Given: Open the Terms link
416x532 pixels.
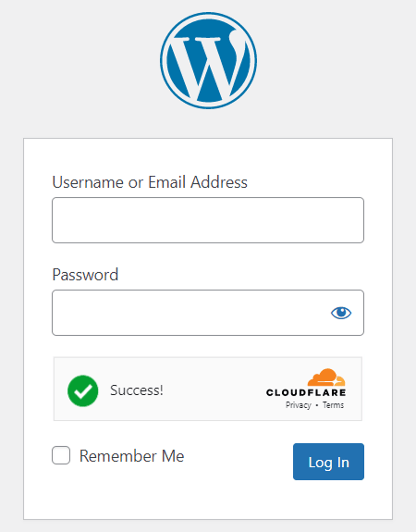Looking at the screenshot, I should 333,405.
